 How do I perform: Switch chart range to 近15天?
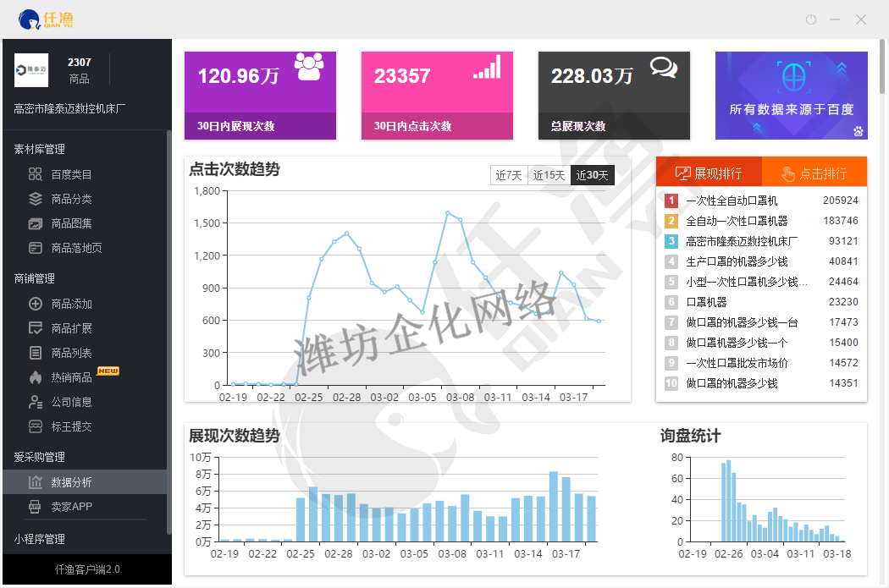pyautogui.click(x=549, y=175)
